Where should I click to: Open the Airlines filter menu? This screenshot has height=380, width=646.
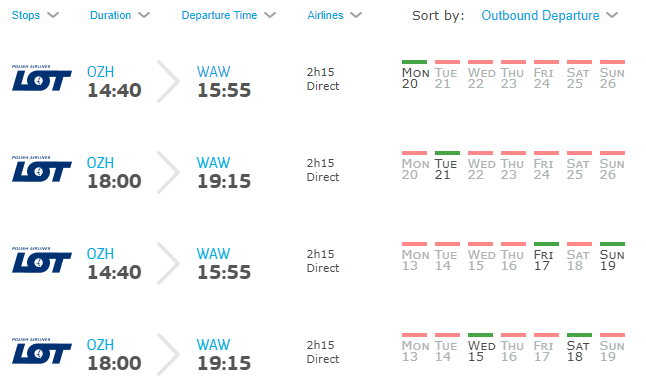coord(335,15)
